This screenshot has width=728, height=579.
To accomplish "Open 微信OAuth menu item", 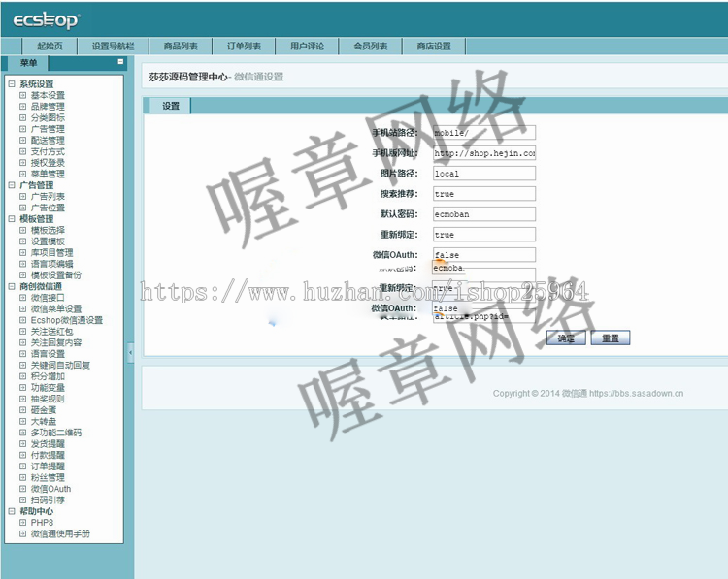I will point(50,489).
